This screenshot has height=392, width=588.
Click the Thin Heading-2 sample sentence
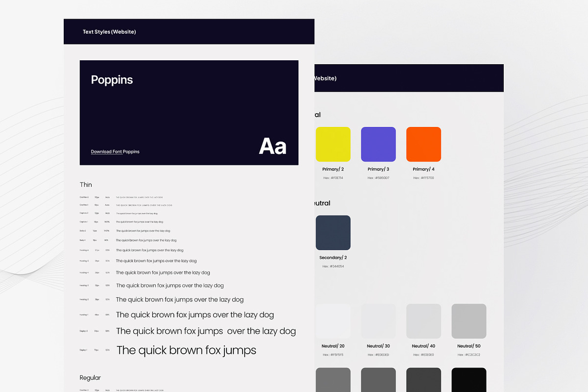coord(180,299)
